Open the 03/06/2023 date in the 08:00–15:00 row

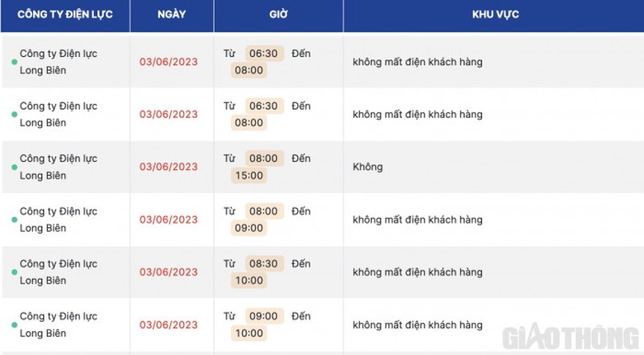[x=168, y=167]
